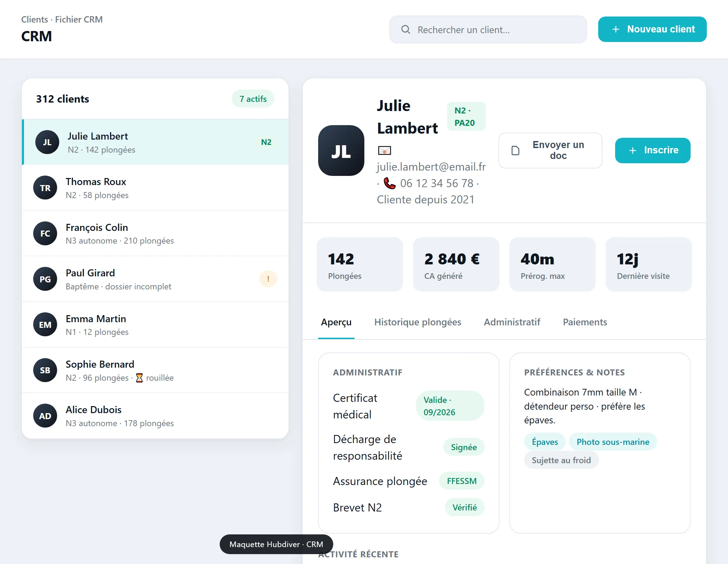Click julie.lambert@email.fr address
The image size is (728, 564).
pyautogui.click(x=431, y=167)
